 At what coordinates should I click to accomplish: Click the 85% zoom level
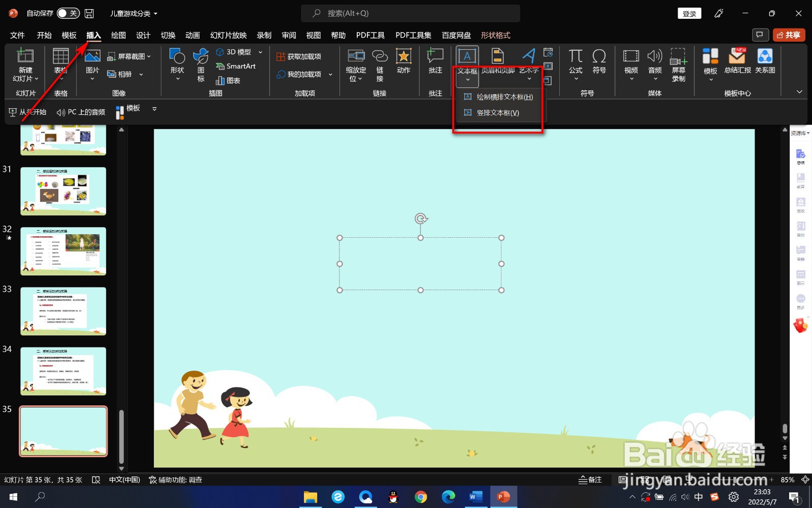coord(787,480)
